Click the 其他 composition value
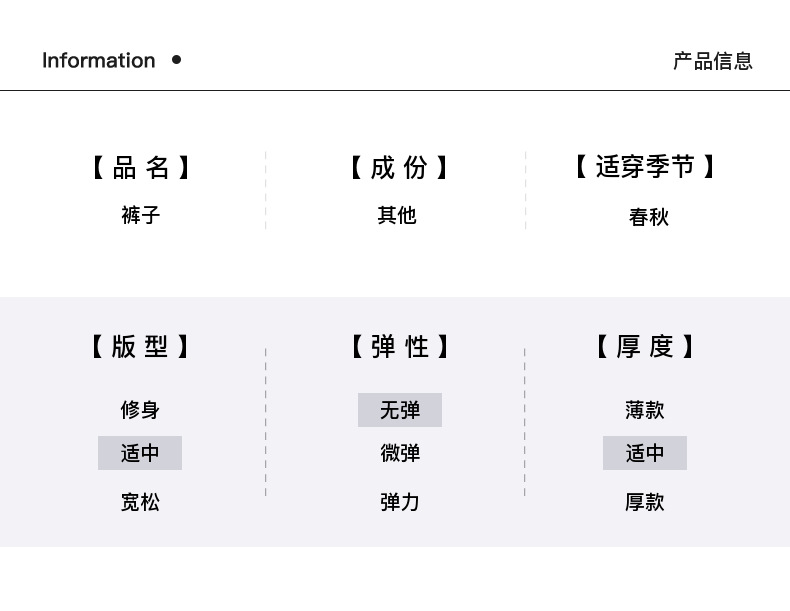Screen dimensions: 790x611 397,215
